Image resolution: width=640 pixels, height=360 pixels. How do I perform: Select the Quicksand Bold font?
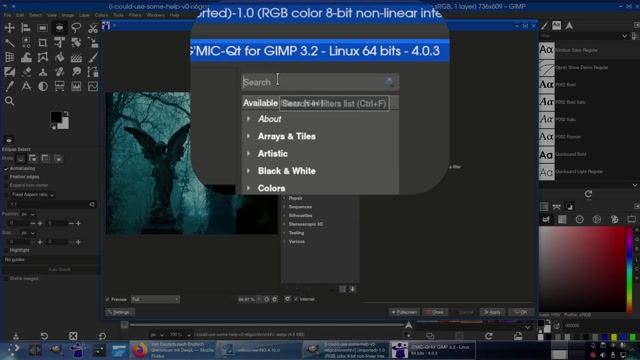point(571,154)
